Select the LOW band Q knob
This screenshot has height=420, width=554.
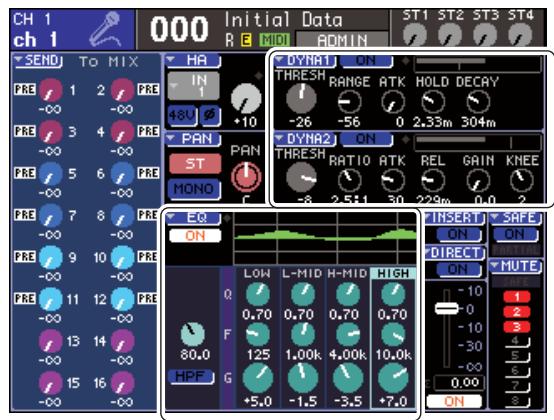coord(258,294)
